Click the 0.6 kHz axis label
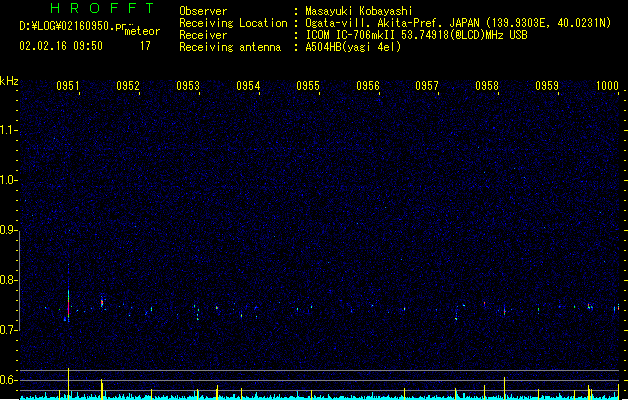 point(8,380)
